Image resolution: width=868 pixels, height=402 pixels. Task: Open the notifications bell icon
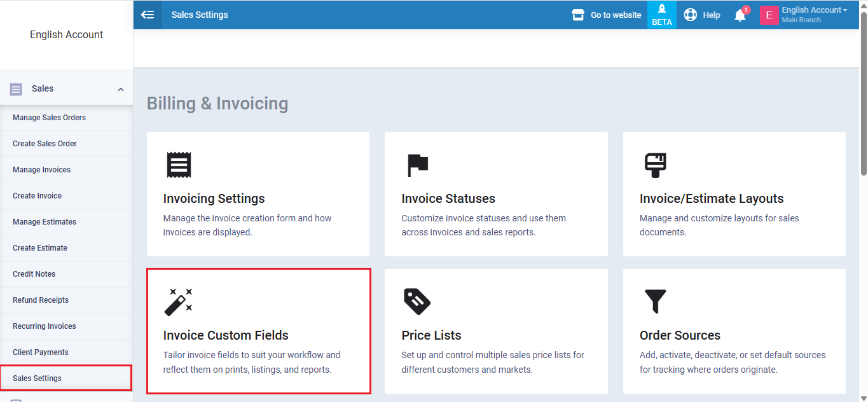click(740, 15)
